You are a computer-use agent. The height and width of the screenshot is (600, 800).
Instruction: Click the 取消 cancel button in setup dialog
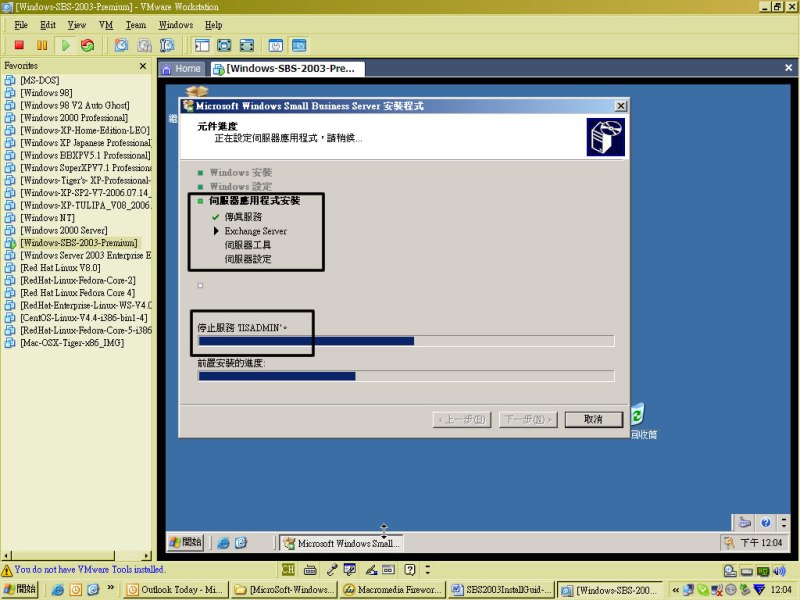(x=593, y=419)
